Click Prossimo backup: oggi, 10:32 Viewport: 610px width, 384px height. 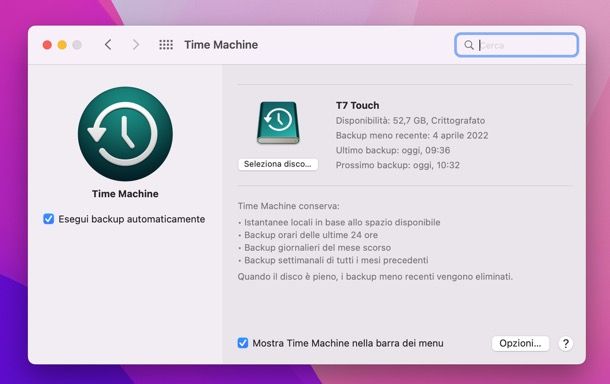coord(398,165)
